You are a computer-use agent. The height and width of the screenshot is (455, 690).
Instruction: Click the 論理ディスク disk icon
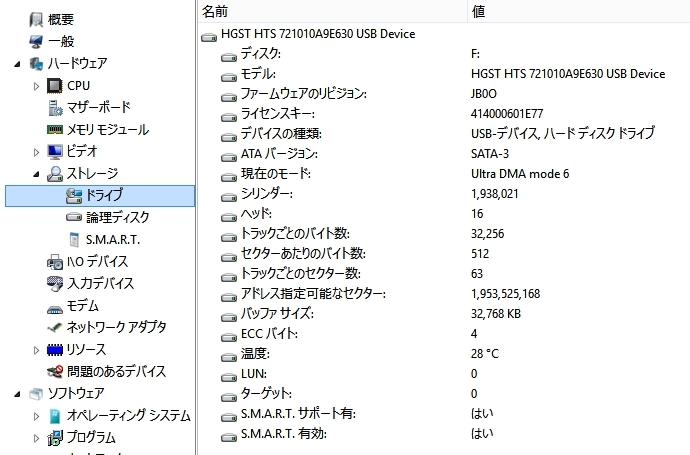(x=74, y=217)
